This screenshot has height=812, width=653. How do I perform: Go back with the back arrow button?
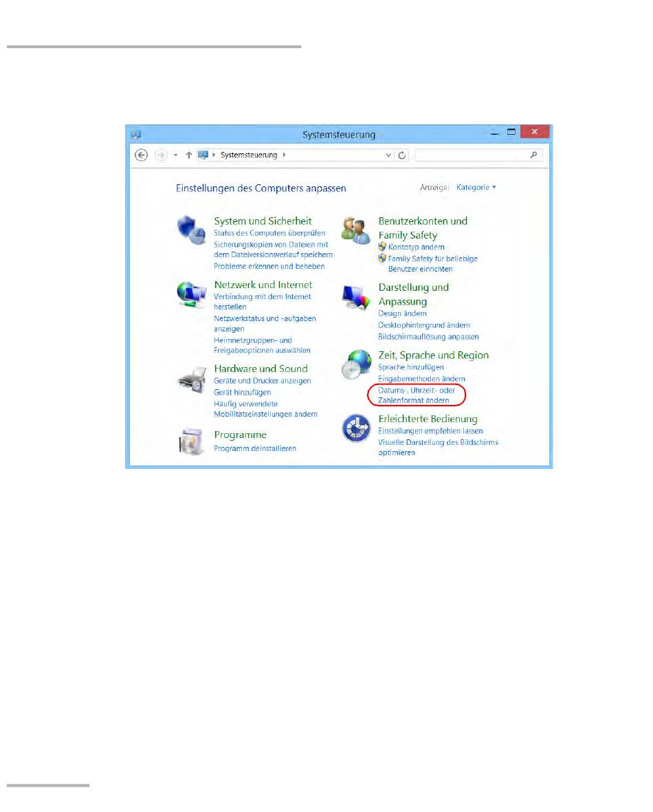[x=142, y=155]
